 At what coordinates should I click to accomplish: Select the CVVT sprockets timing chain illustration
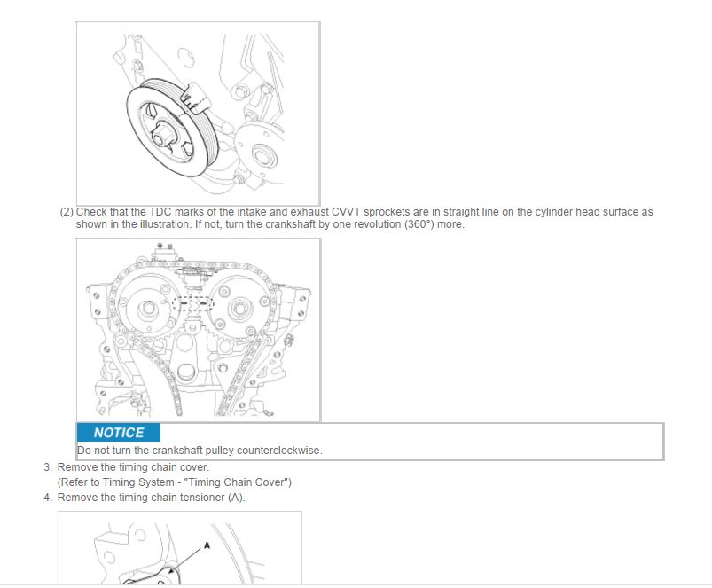tap(198, 330)
